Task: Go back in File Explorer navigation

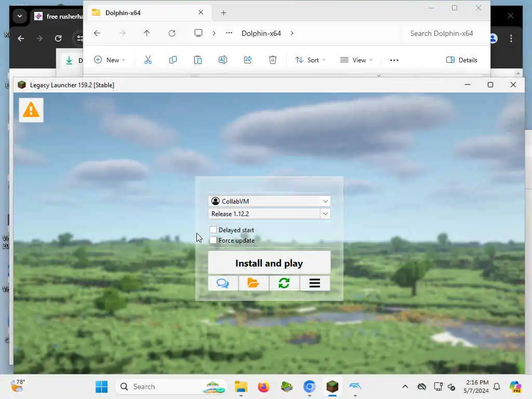Action: [x=97, y=33]
